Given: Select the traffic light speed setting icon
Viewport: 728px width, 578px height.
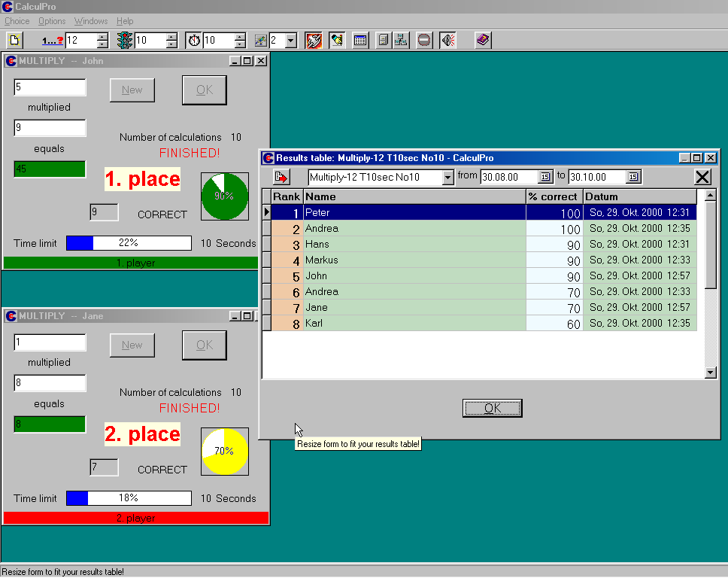Looking at the screenshot, I should [x=125, y=40].
